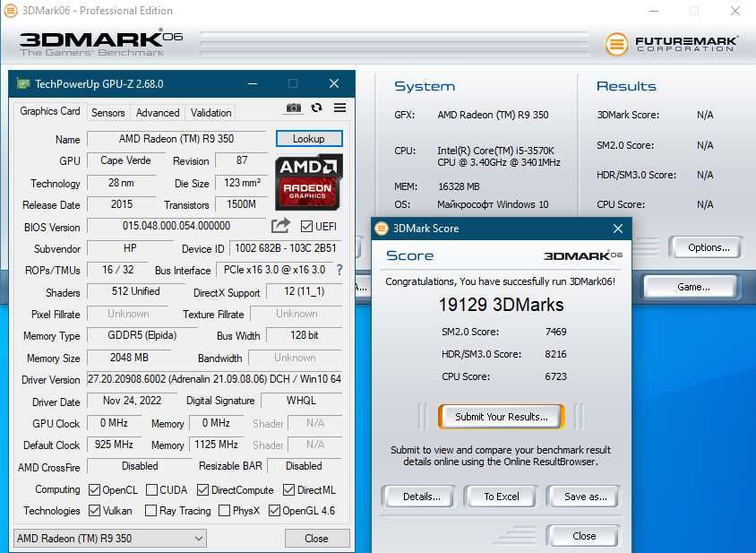The width and height of the screenshot is (756, 553).
Task: Click the Digital Signature WHQL field
Action: [301, 401]
